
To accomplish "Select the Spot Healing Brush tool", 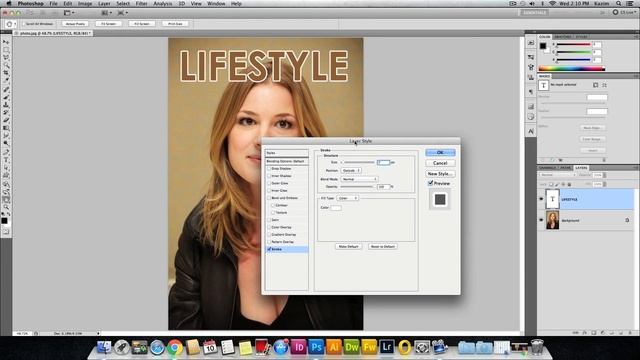I will pyautogui.click(x=6, y=89).
